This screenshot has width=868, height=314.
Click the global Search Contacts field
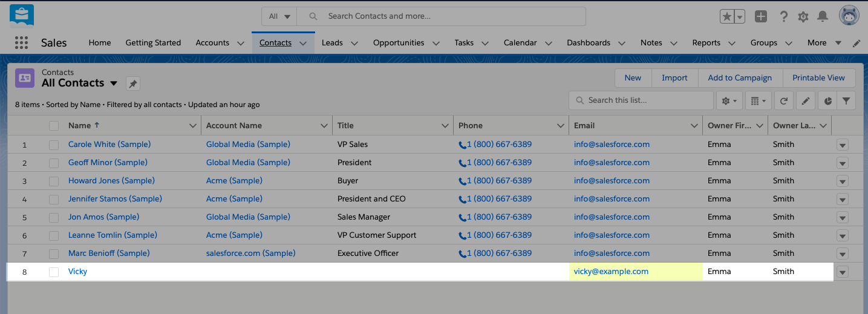coord(442,16)
